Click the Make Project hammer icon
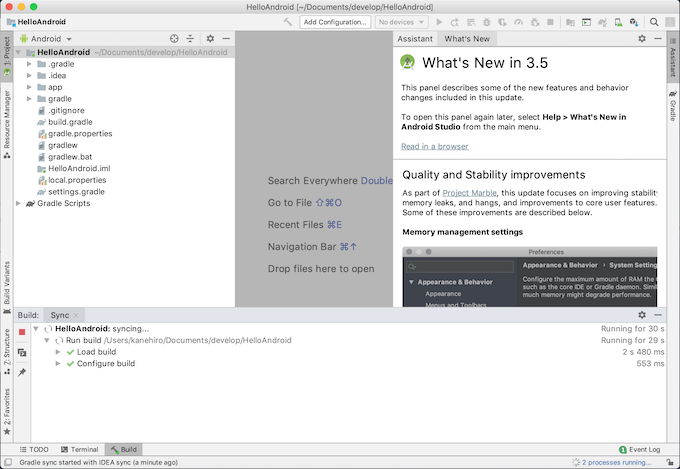This screenshot has width=680, height=469. [x=288, y=22]
